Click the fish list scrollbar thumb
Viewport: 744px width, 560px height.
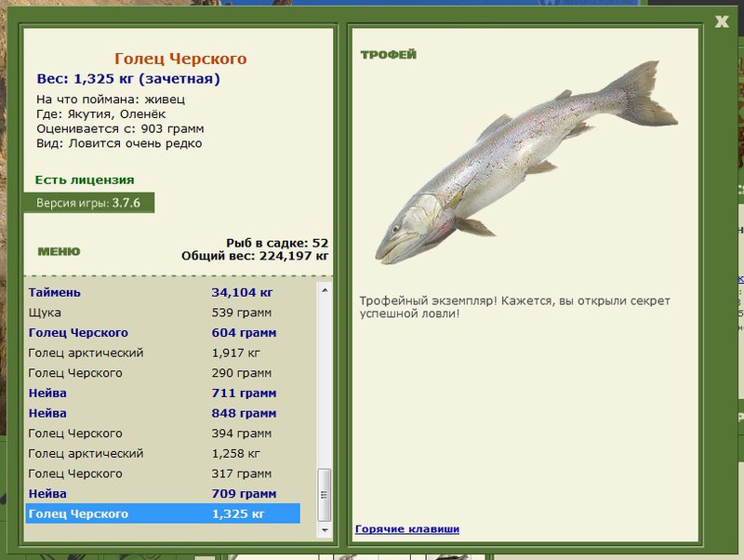pos(325,495)
